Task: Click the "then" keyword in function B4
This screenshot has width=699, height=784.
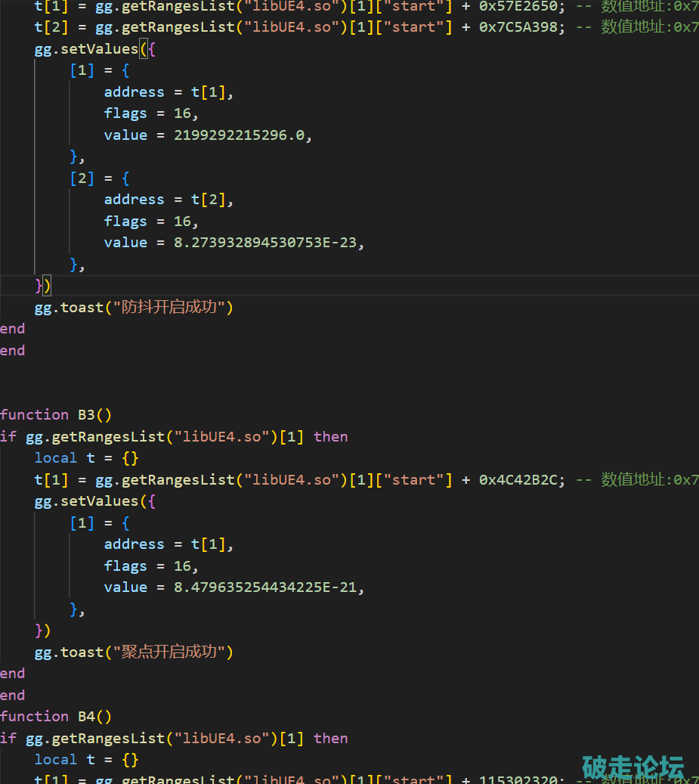Action: [x=330, y=738]
